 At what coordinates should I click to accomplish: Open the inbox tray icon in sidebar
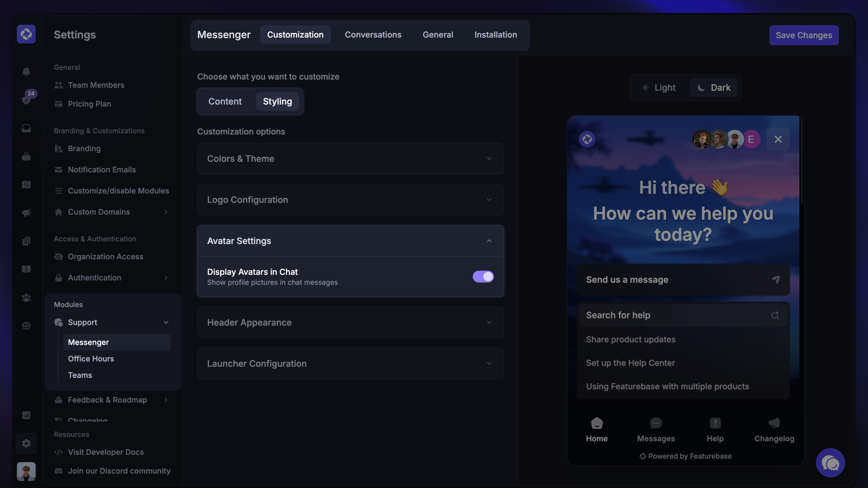point(26,128)
